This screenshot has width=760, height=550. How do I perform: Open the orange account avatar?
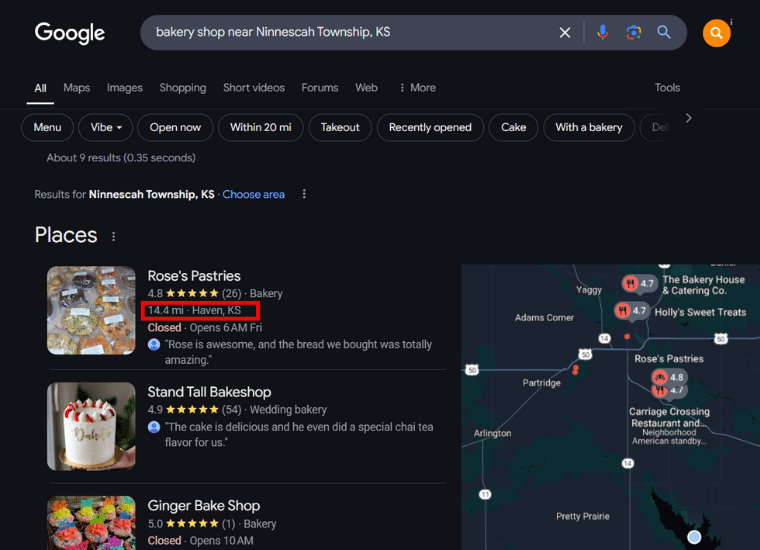coord(716,33)
